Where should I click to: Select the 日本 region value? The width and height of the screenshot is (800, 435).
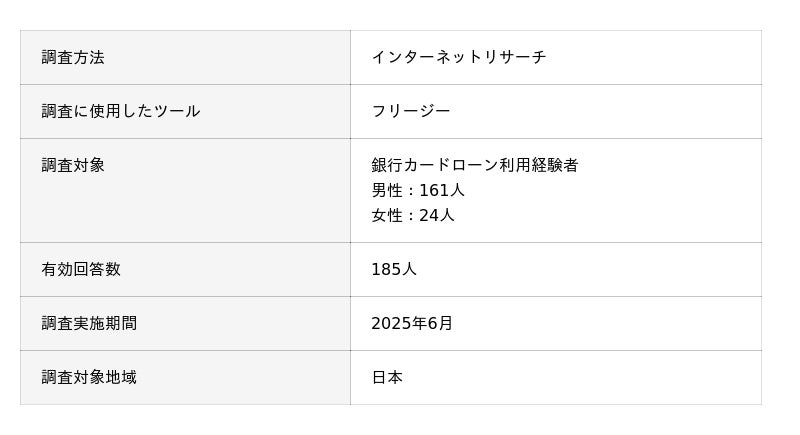pyautogui.click(x=387, y=378)
